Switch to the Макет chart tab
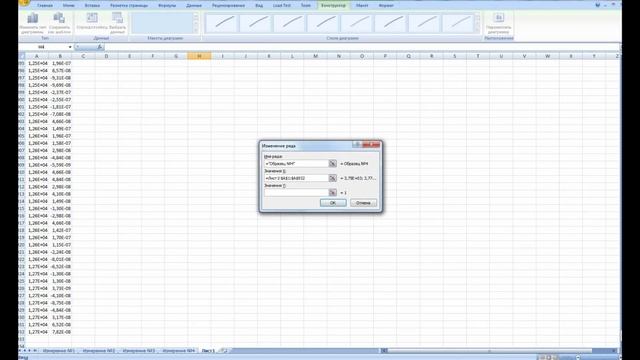The image size is (640, 360). tap(362, 6)
